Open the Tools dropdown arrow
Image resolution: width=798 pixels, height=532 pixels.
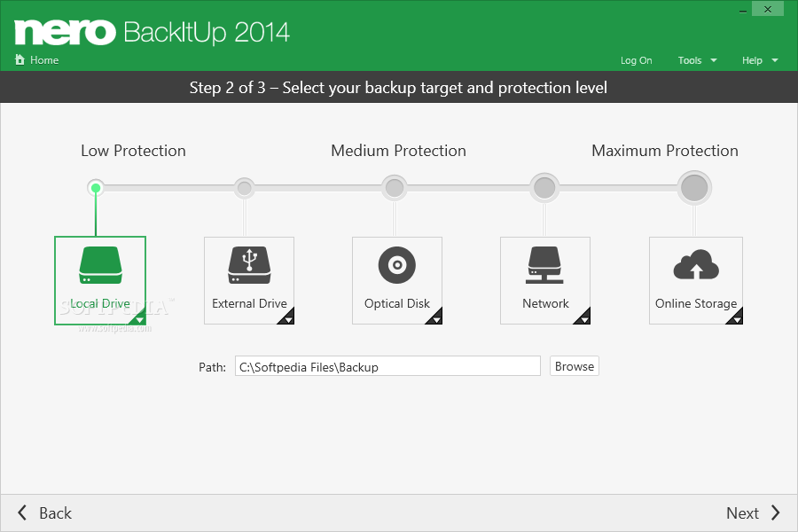pos(714,60)
